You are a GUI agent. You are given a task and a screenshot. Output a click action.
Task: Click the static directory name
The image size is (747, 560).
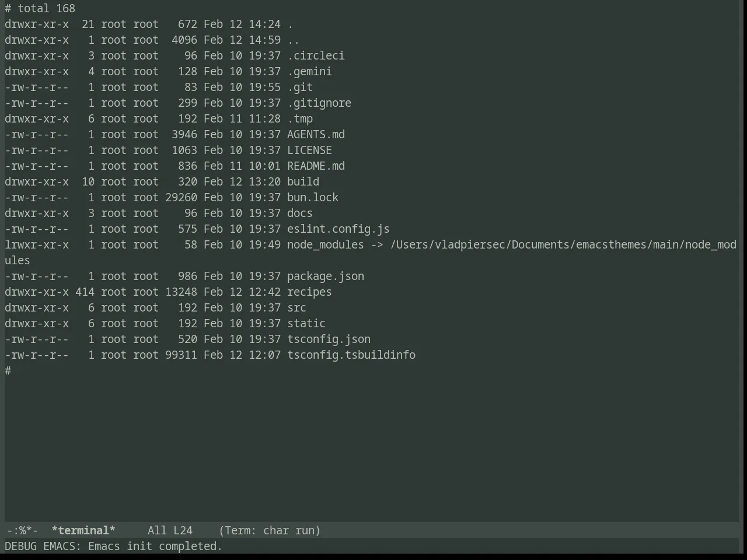306,323
